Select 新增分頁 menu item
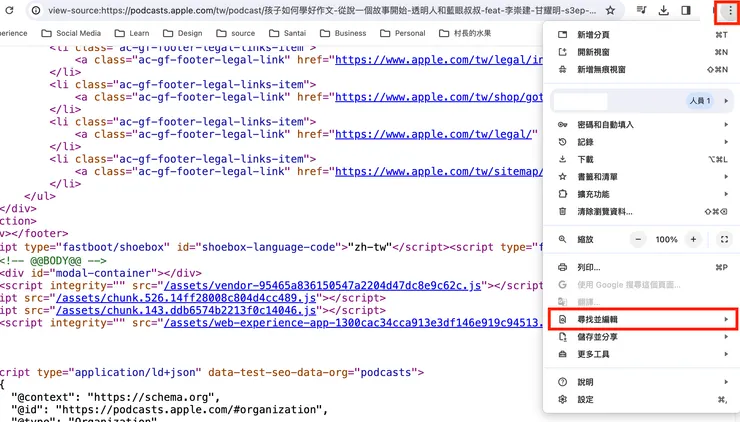Screen dimensions: 740x422 642,35
